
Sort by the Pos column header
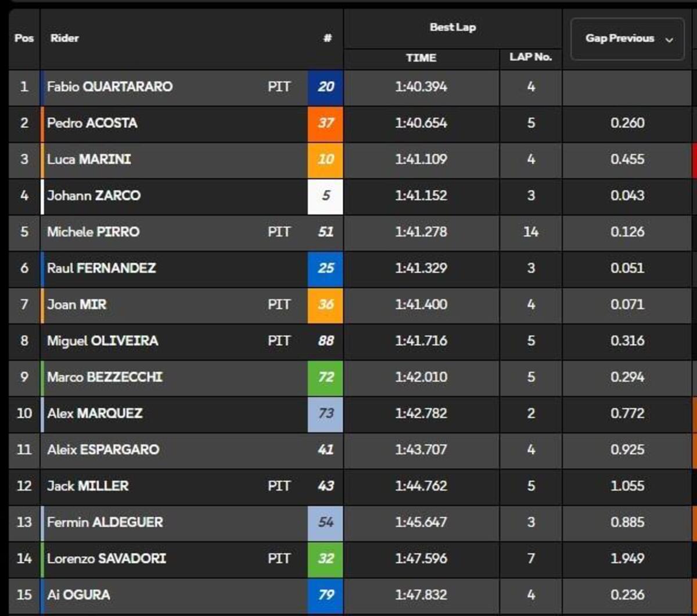[x=24, y=39]
